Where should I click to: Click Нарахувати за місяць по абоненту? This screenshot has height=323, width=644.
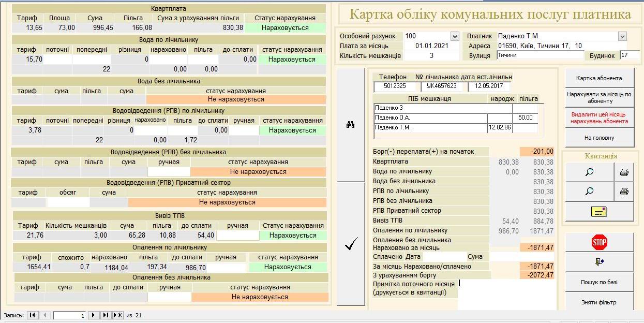pyautogui.click(x=599, y=98)
